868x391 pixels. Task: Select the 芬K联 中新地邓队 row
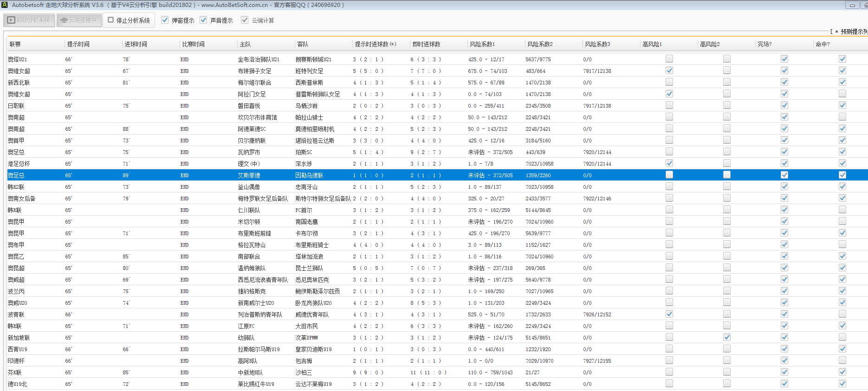click(x=251, y=372)
